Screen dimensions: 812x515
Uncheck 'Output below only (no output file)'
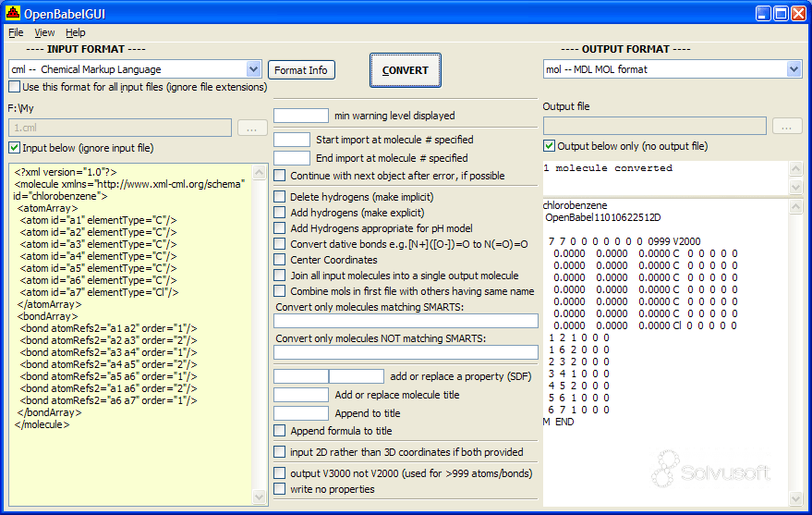(x=549, y=146)
